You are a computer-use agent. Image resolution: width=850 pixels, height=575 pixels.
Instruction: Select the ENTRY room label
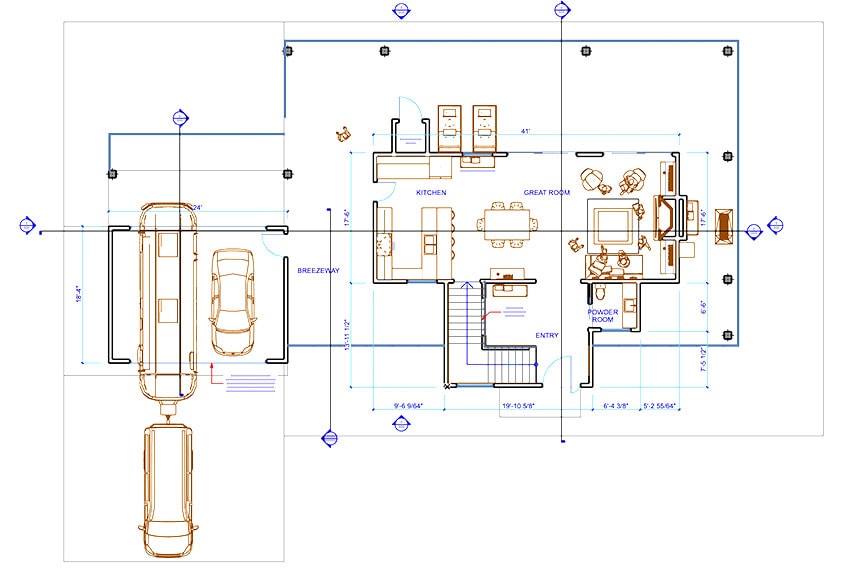546,335
